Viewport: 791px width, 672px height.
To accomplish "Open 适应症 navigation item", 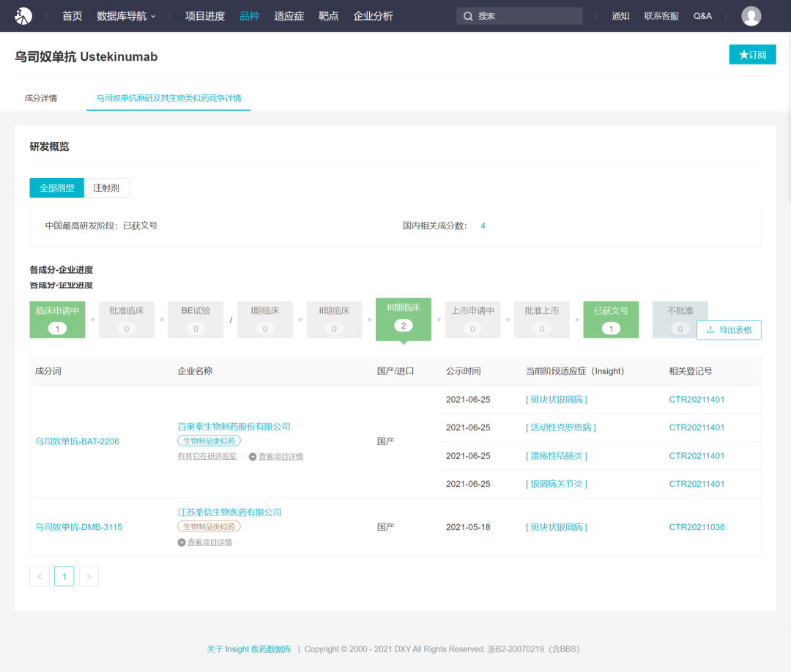I will [289, 16].
